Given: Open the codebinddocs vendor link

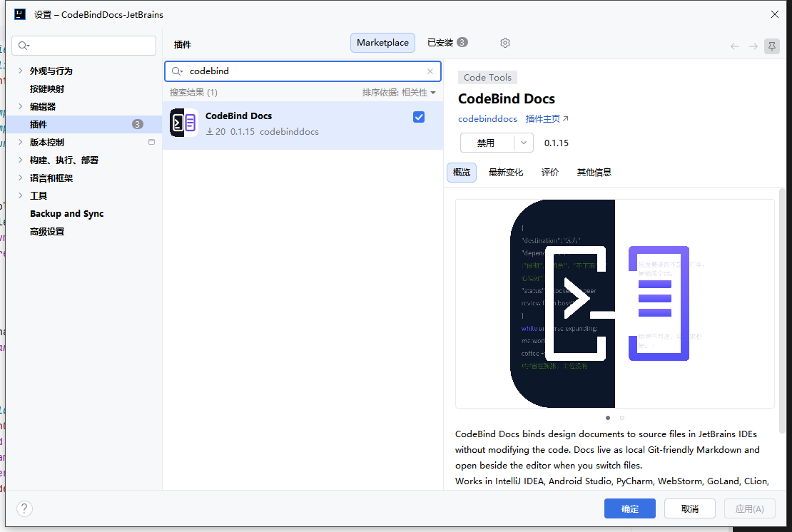Looking at the screenshot, I should point(487,119).
